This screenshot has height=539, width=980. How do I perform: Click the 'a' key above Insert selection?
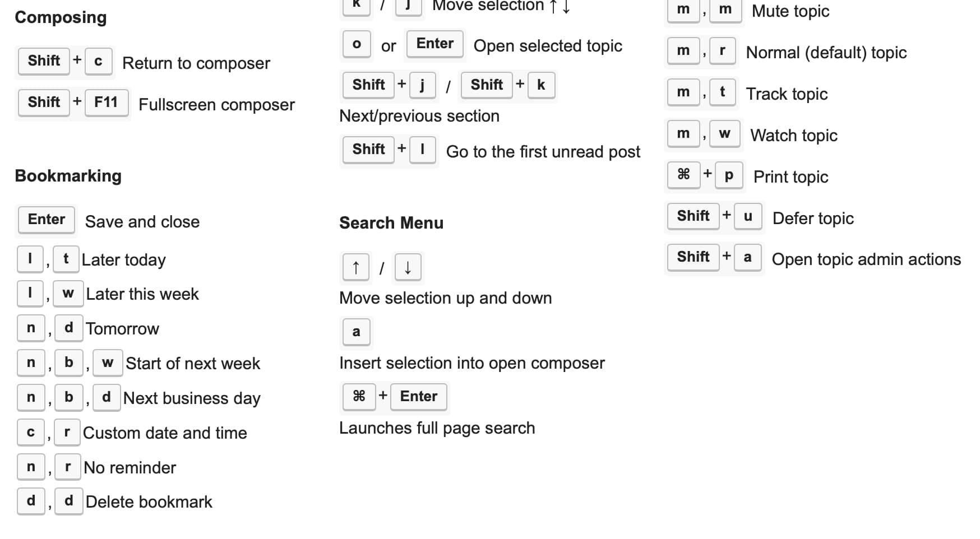point(356,332)
